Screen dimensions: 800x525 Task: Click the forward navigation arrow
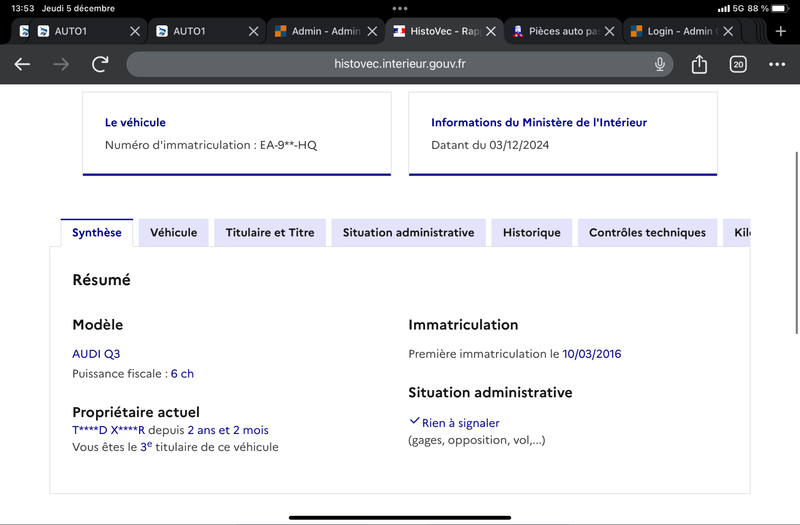tap(61, 64)
